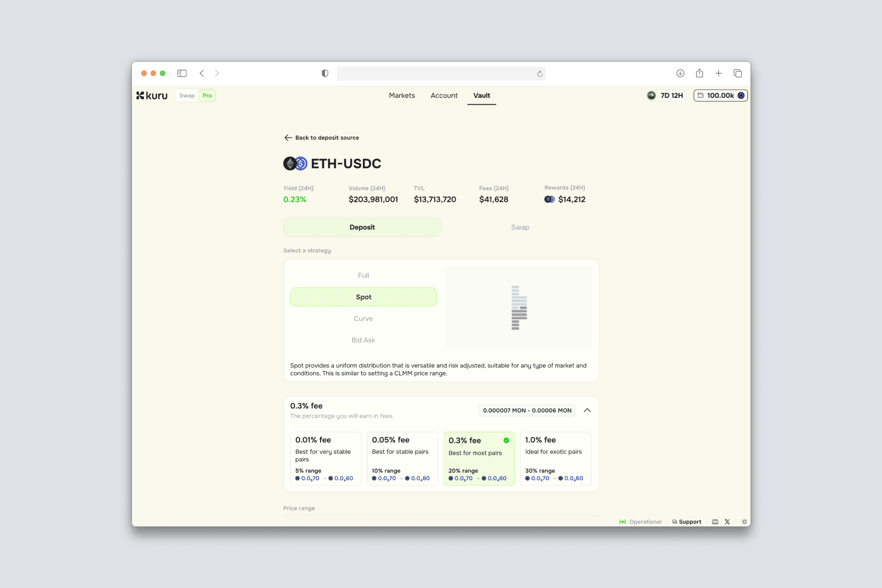Go to the Markets tab
Screen dimensions: 882x588
[401, 96]
